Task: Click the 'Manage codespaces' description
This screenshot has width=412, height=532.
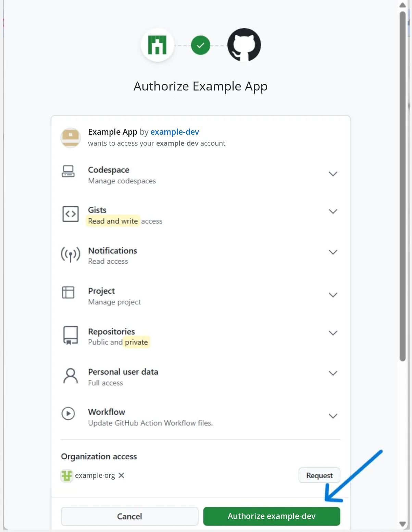Action: pyautogui.click(x=122, y=181)
